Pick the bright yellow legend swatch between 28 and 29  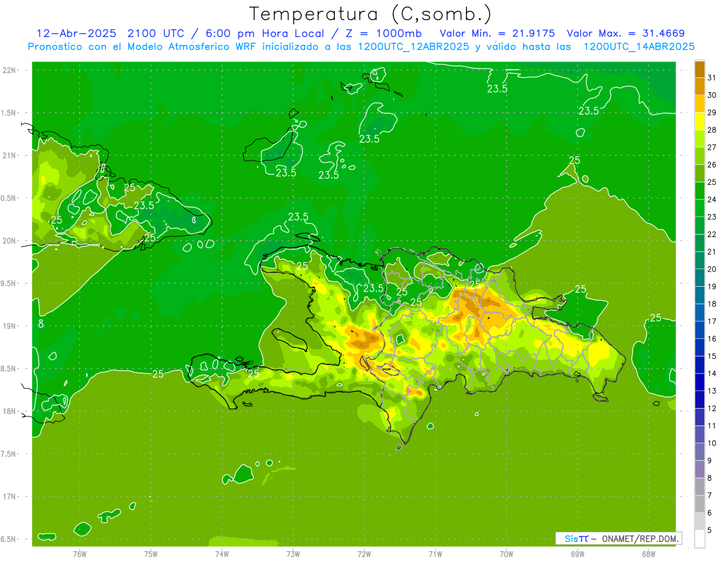coord(699,121)
